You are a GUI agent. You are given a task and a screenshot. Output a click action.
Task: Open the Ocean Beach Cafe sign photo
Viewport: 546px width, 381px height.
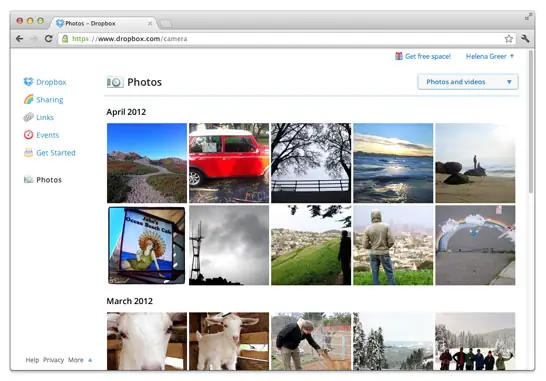(147, 245)
